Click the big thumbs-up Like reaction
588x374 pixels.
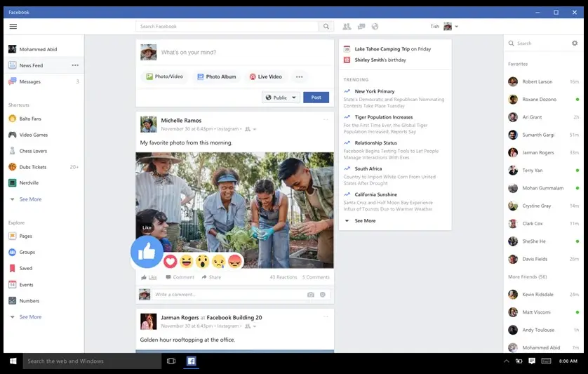(x=147, y=253)
